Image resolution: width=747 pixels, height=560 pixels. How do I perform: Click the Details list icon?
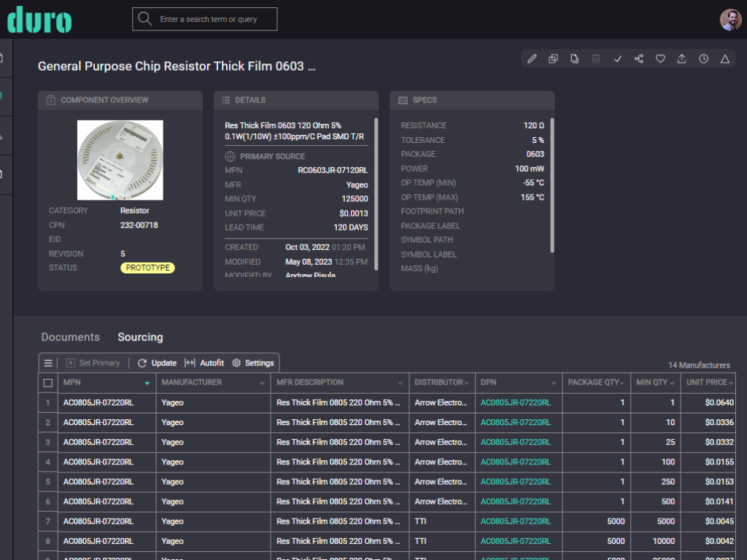pyautogui.click(x=226, y=100)
